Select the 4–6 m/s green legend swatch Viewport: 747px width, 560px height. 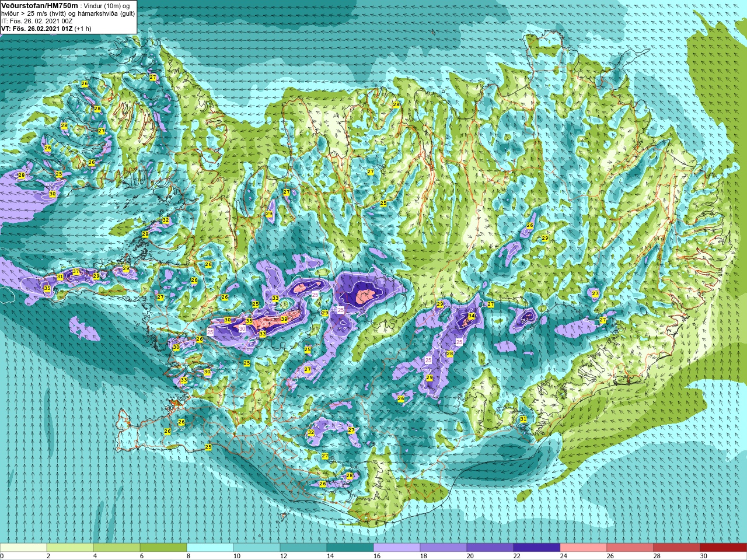(x=117, y=548)
